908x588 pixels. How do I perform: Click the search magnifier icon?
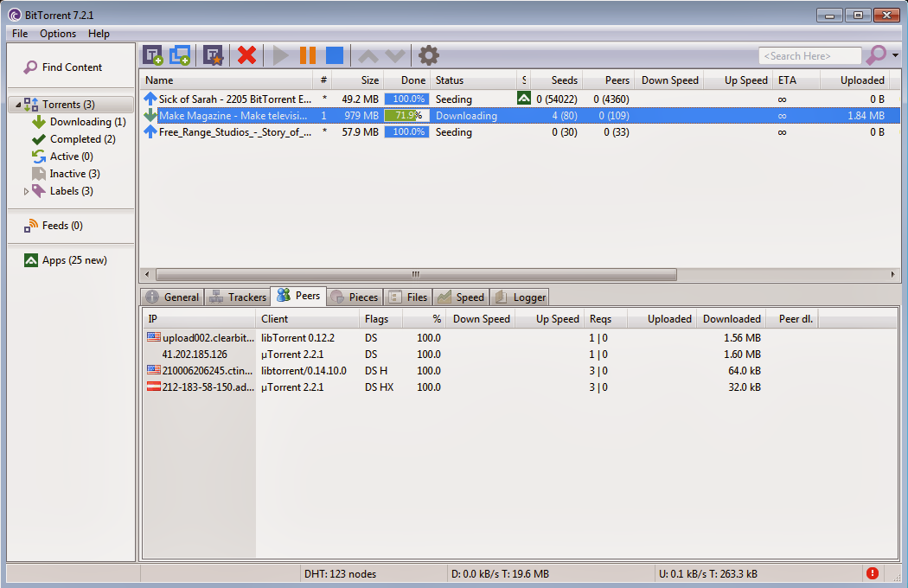pyautogui.click(x=875, y=55)
